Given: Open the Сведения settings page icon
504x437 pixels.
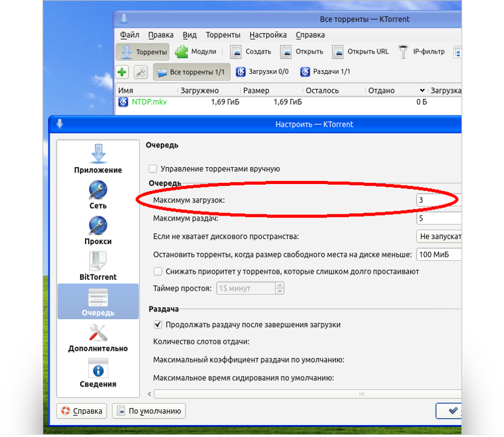Looking at the screenshot, I should pyautogui.click(x=98, y=368).
